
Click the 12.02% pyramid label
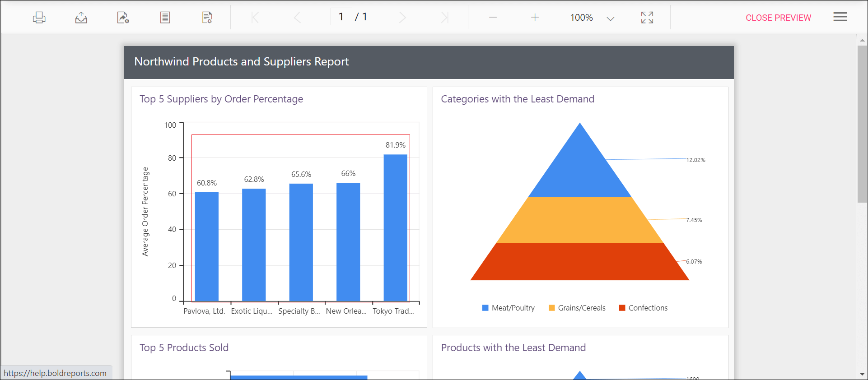coord(695,160)
